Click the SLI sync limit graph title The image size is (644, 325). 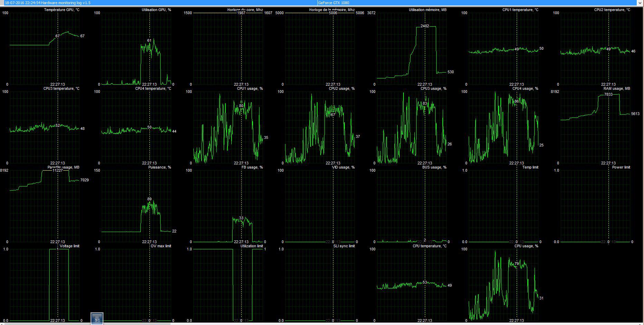(344, 246)
